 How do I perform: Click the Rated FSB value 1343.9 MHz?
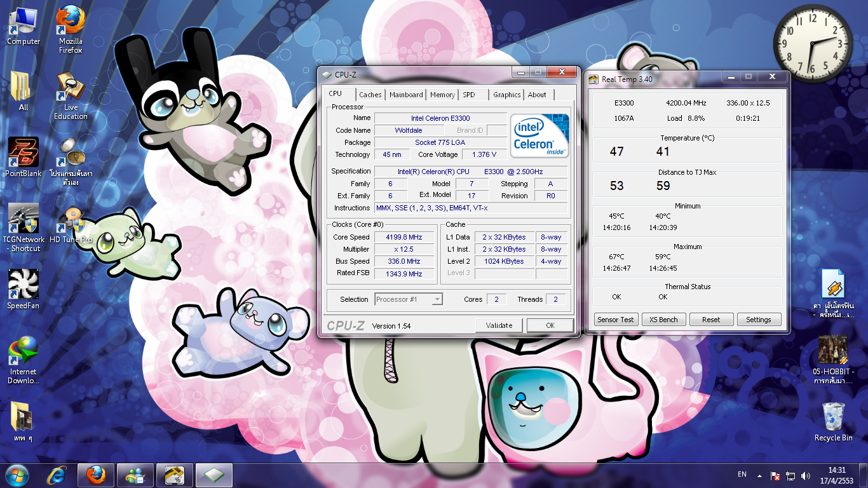click(x=404, y=274)
